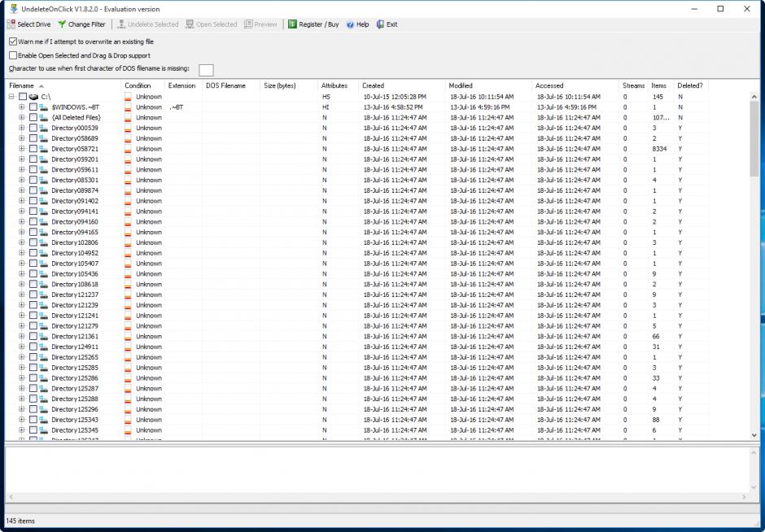Toggle the overwrite warning checkbox
The image size is (765, 532).
[13, 41]
